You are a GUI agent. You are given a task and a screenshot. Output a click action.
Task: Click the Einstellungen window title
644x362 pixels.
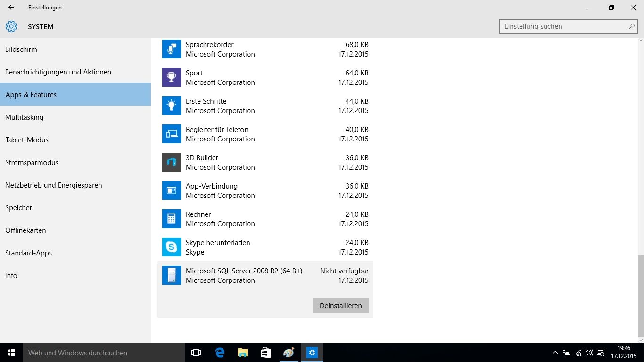point(45,8)
